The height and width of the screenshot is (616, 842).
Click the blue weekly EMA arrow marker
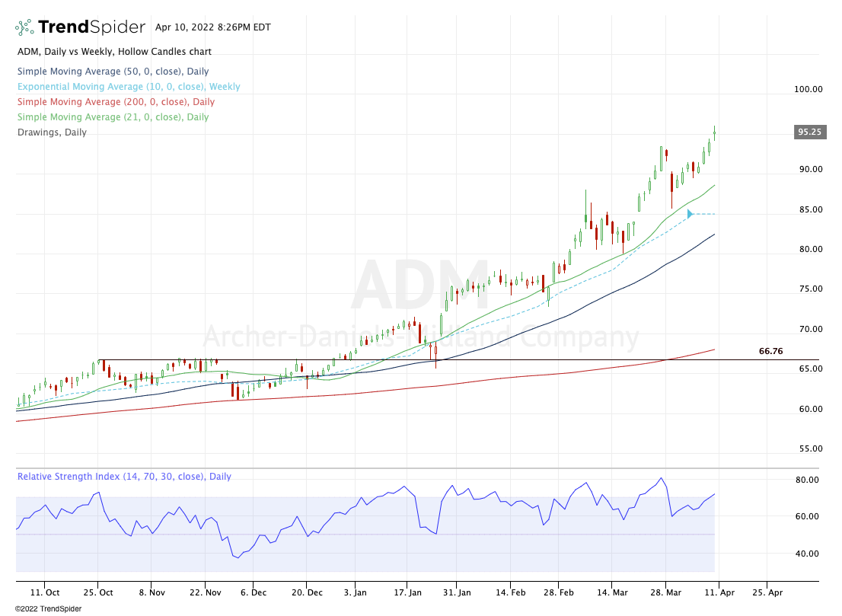click(691, 214)
